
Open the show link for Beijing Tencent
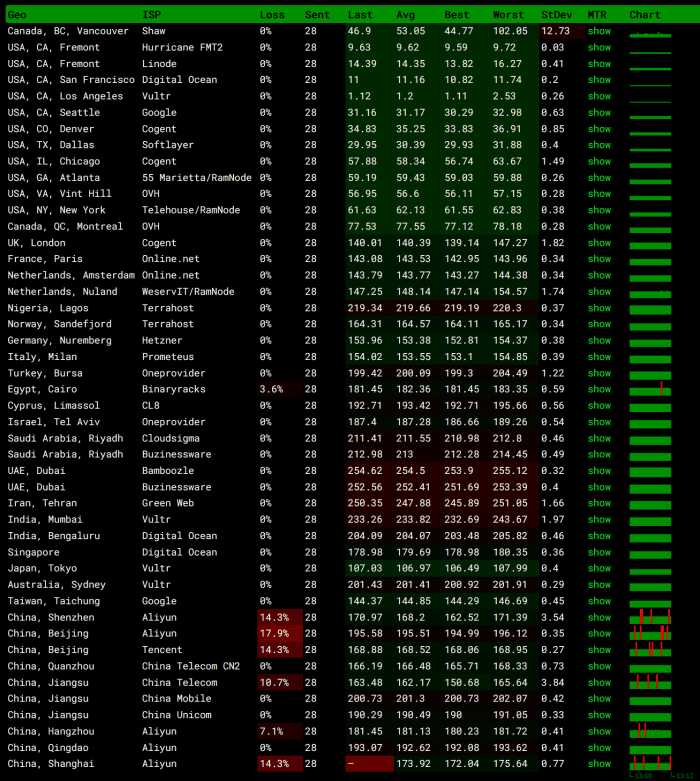tap(599, 650)
